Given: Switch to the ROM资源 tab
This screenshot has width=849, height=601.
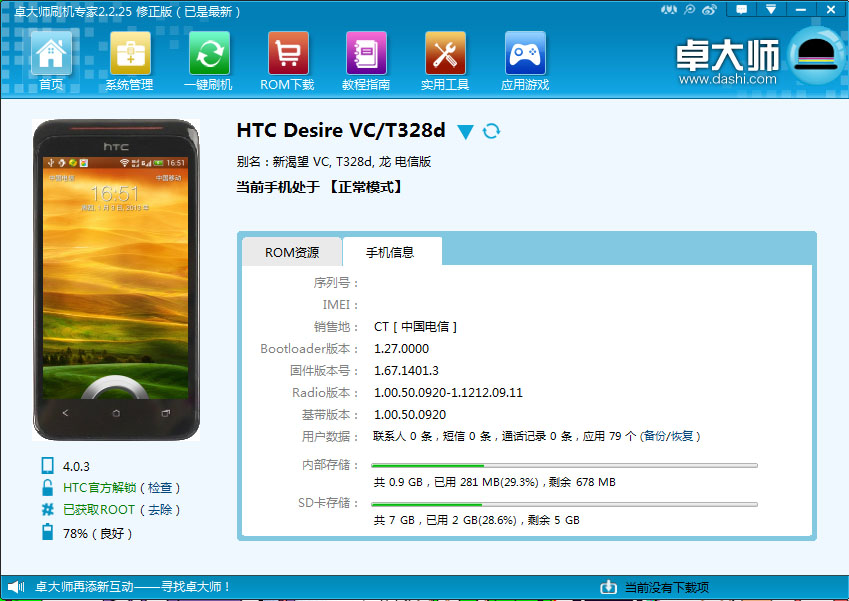Looking at the screenshot, I should [x=292, y=252].
